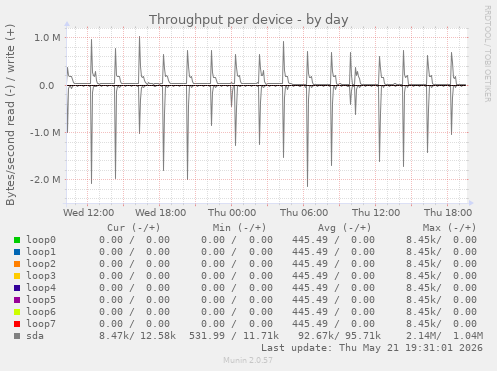Click the sda gray legend swatch

17,336
